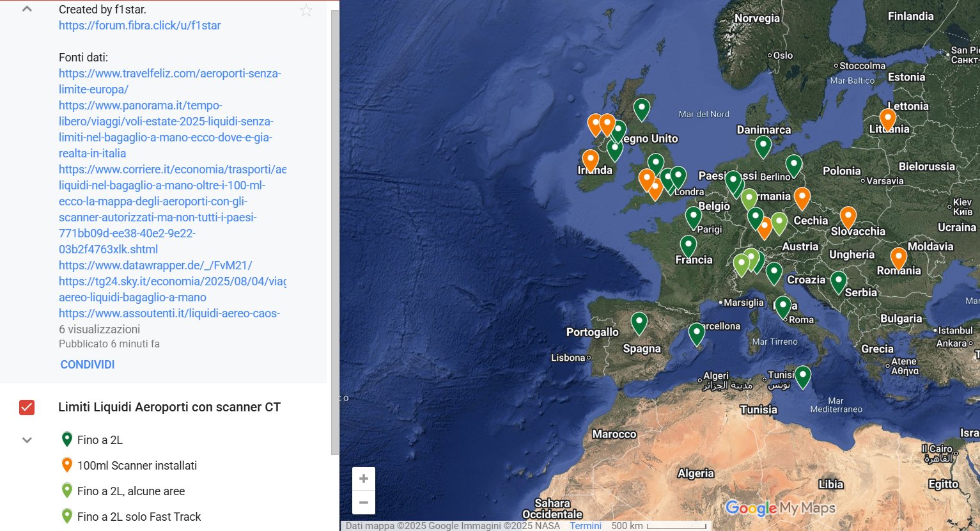Select the 'Fino a 2L' legend item
Viewport: 980px width, 531px height.
point(100,440)
